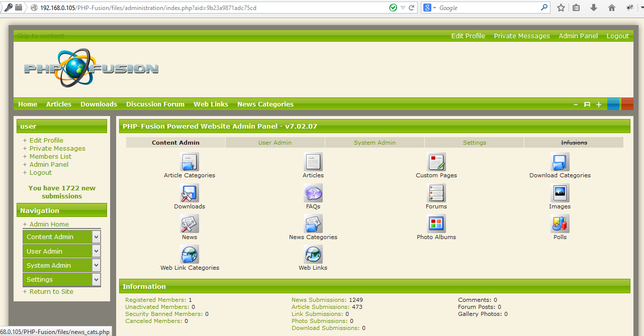644x336 pixels.
Task: Open the browser bookmarks list icon
Action: [576, 8]
